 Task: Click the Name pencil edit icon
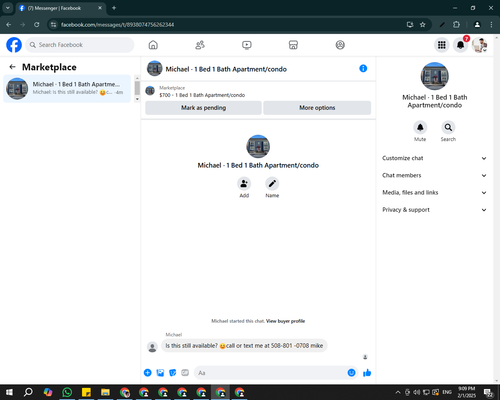click(x=272, y=184)
